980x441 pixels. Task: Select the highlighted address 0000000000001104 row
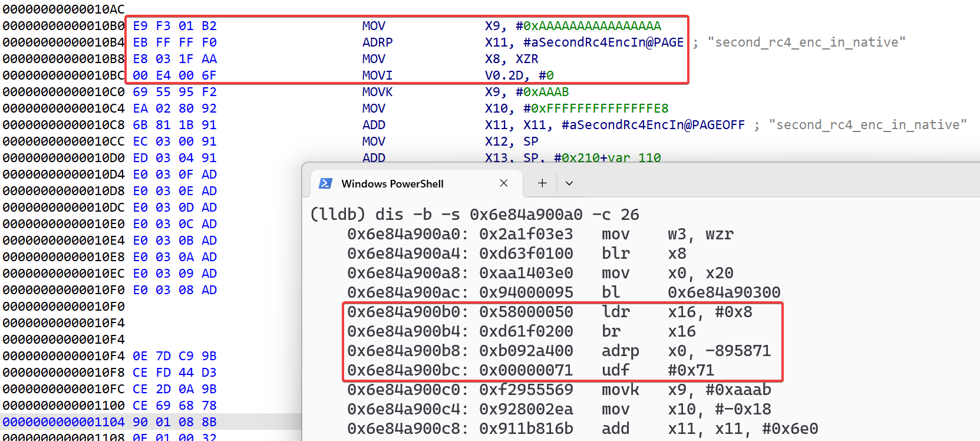[64, 422]
